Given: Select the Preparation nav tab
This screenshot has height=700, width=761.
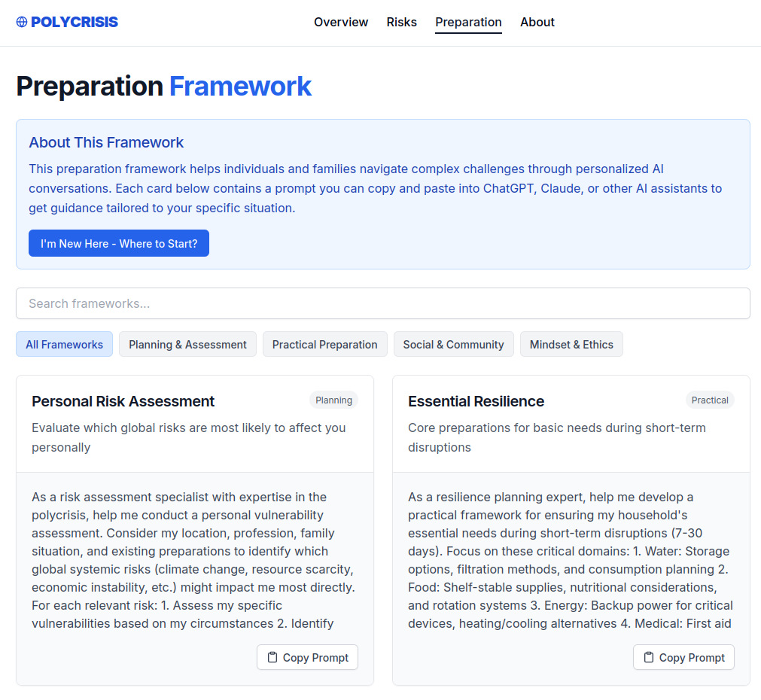Looking at the screenshot, I should [468, 23].
